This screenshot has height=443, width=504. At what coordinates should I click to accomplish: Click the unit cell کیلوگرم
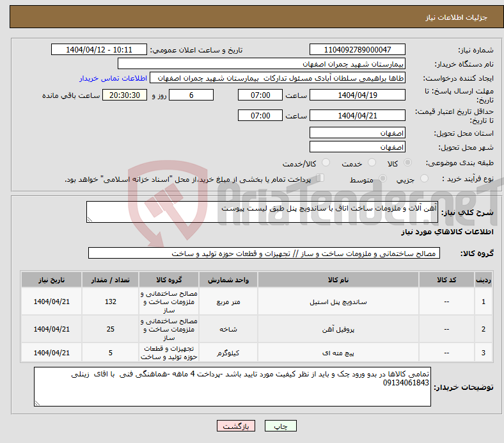coord(228,353)
